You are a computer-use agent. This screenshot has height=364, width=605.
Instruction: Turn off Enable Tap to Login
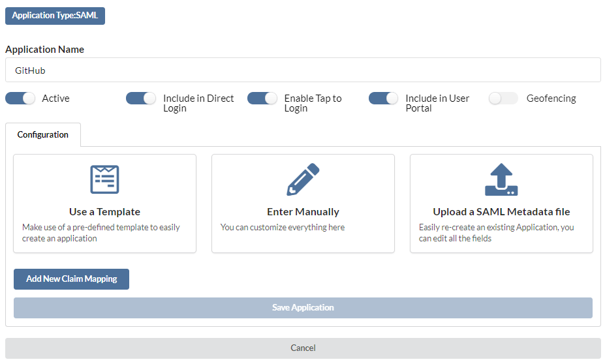point(262,99)
